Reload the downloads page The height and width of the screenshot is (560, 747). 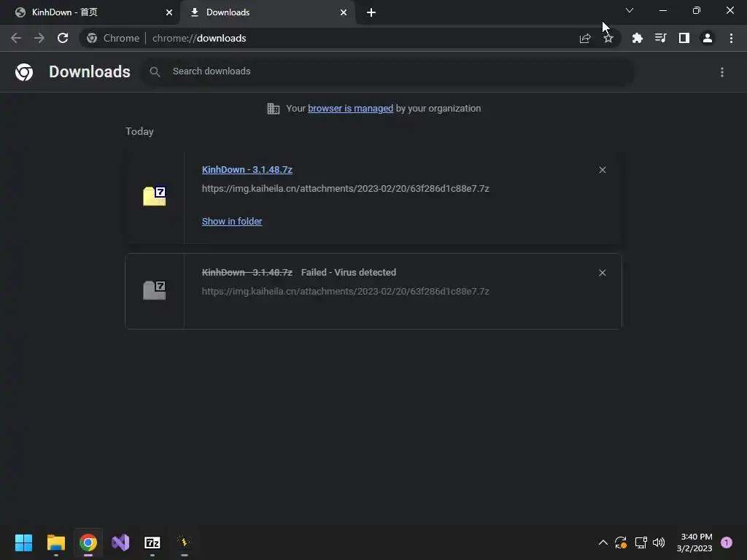point(63,38)
